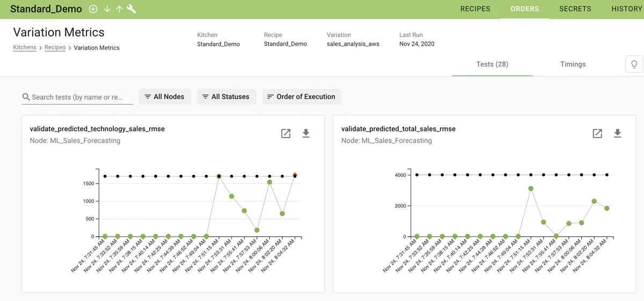
Task: Click the search magnifier icon
Action: [26, 97]
